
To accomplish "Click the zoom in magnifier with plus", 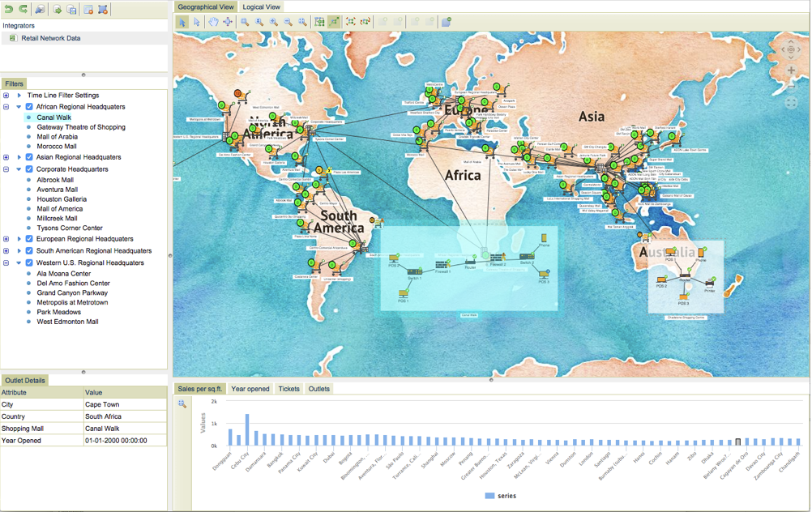I will (x=274, y=22).
